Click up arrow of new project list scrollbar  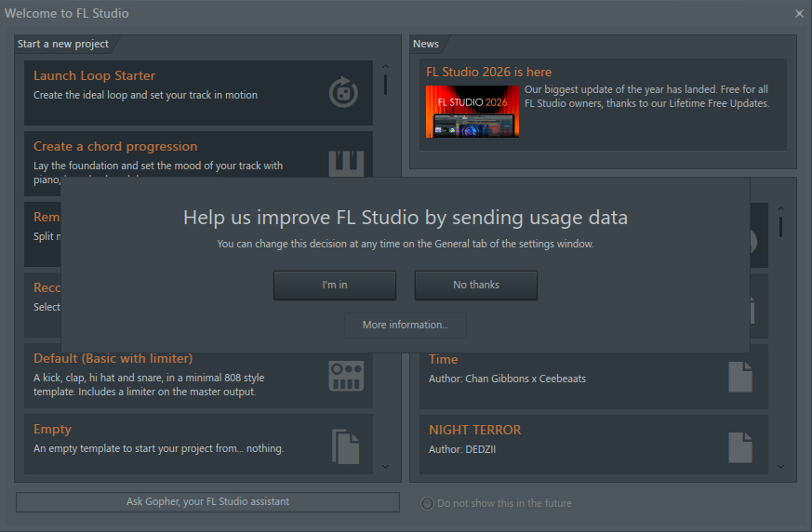tap(385, 66)
